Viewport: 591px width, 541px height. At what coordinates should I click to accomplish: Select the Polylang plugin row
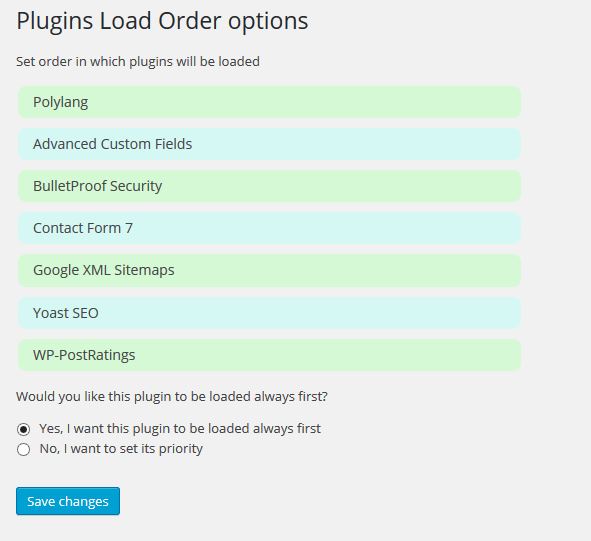[x=269, y=102]
